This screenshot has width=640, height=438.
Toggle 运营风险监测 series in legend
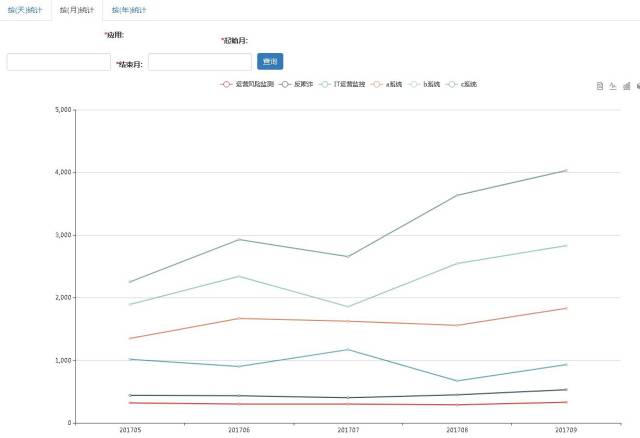pos(240,84)
